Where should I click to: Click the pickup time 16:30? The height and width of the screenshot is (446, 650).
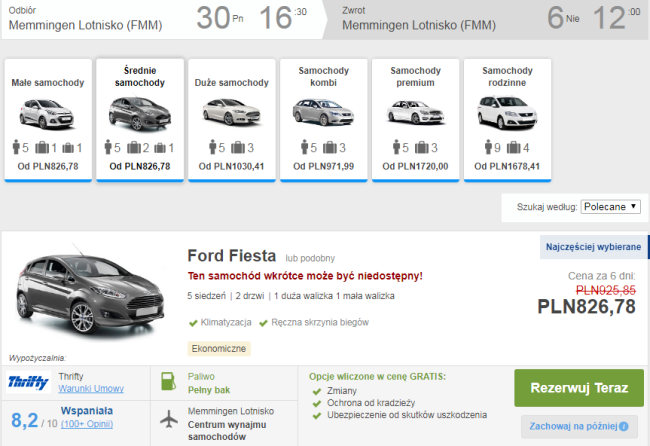pyautogui.click(x=283, y=18)
